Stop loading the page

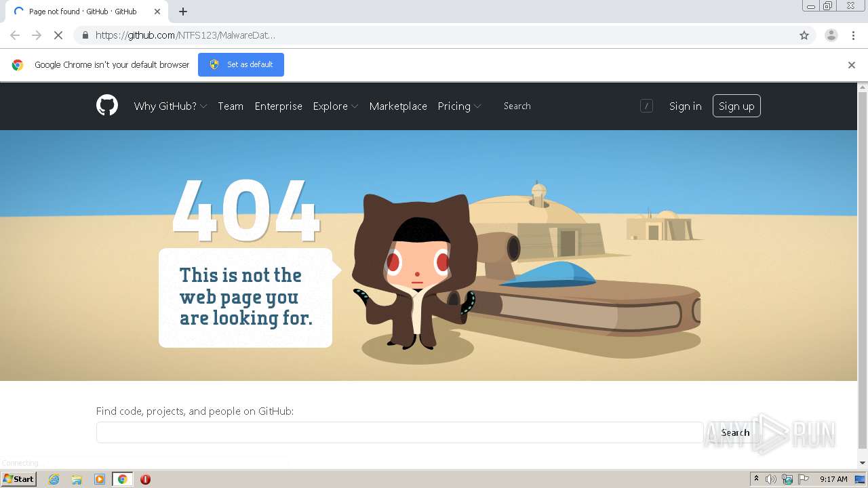[x=58, y=35]
